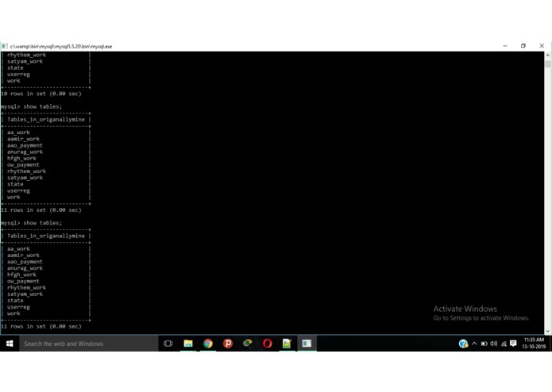Minimize the mysql.exe console window
The width and height of the screenshot is (552, 392).
[505, 46]
